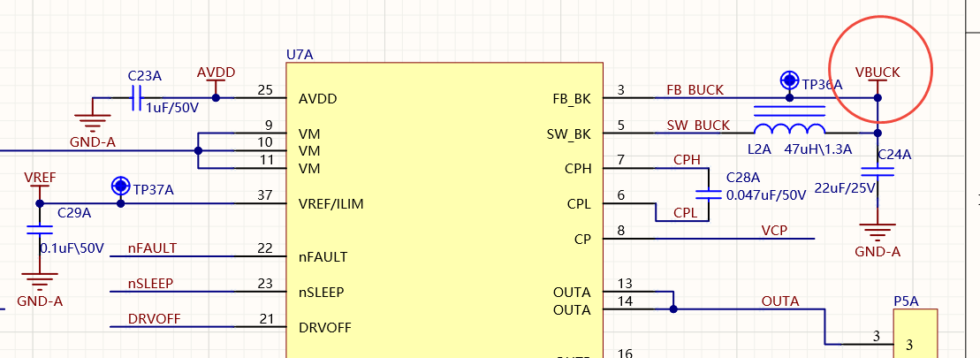Select the C24A designator label

click(x=894, y=155)
